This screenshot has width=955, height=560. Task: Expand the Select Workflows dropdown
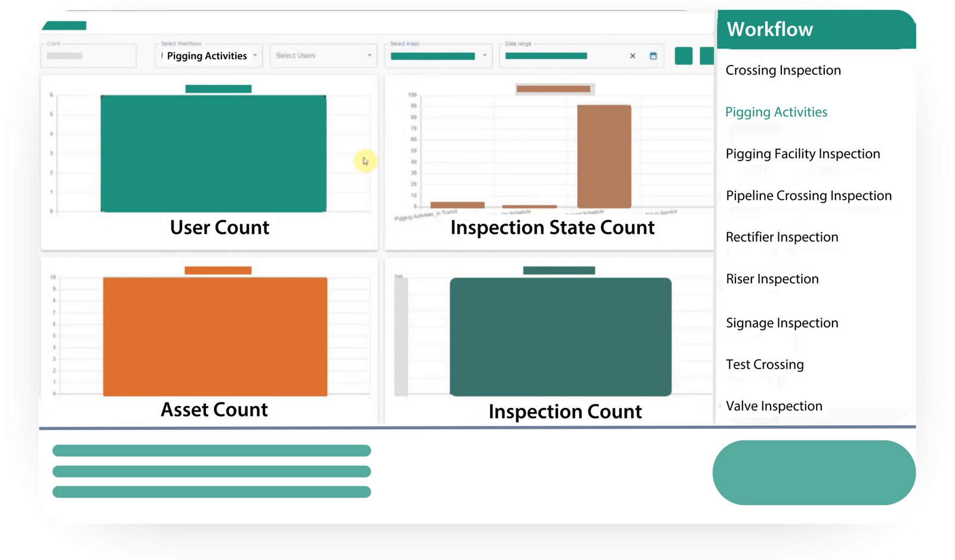[x=208, y=56]
